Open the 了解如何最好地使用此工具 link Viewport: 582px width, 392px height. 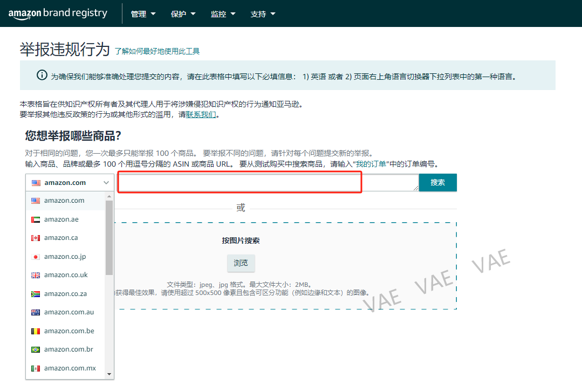click(157, 51)
